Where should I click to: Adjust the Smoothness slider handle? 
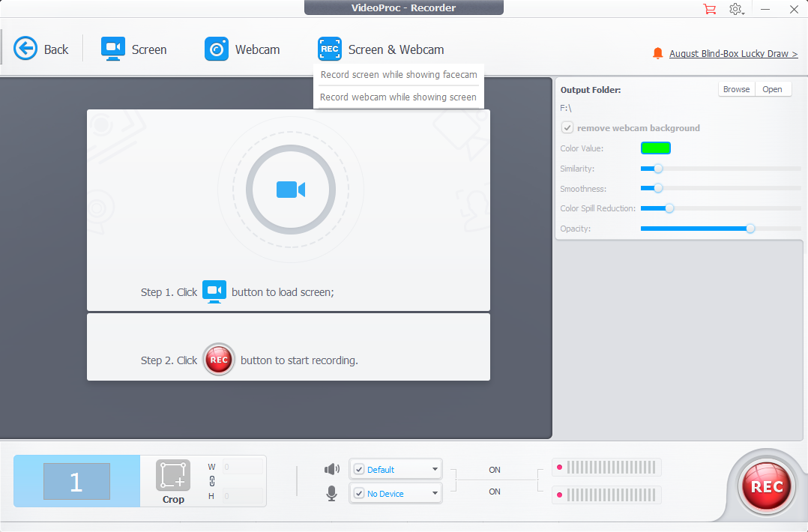(x=658, y=189)
